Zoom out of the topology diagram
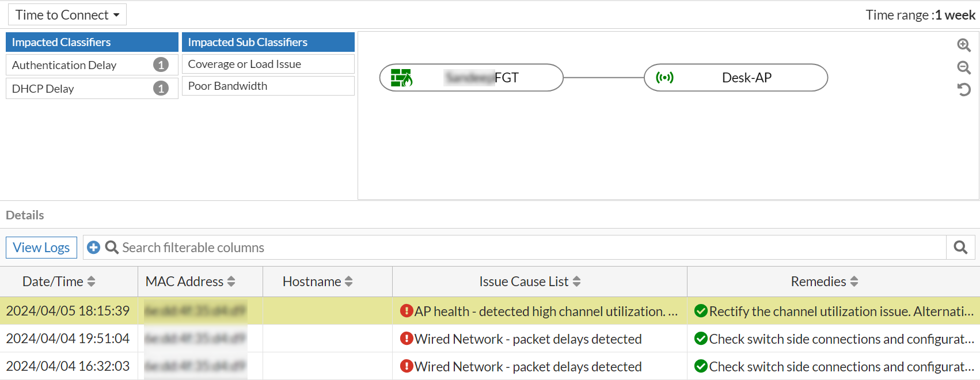 (x=964, y=67)
